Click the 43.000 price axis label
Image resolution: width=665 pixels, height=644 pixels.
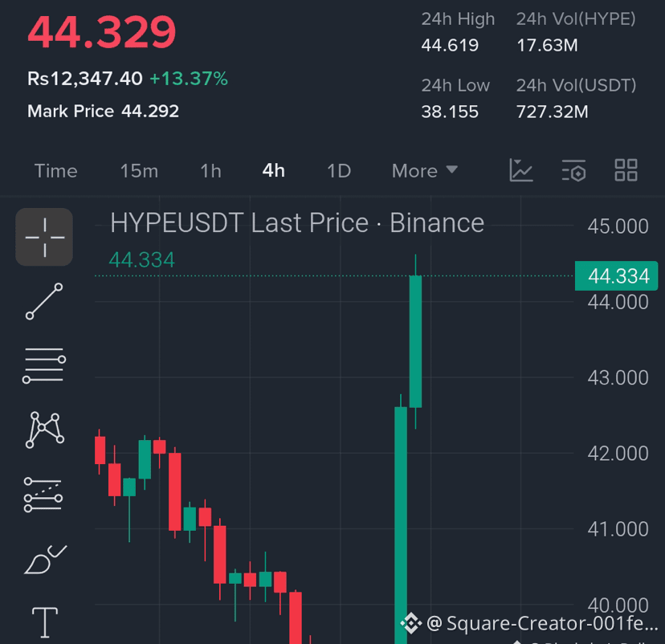click(618, 377)
